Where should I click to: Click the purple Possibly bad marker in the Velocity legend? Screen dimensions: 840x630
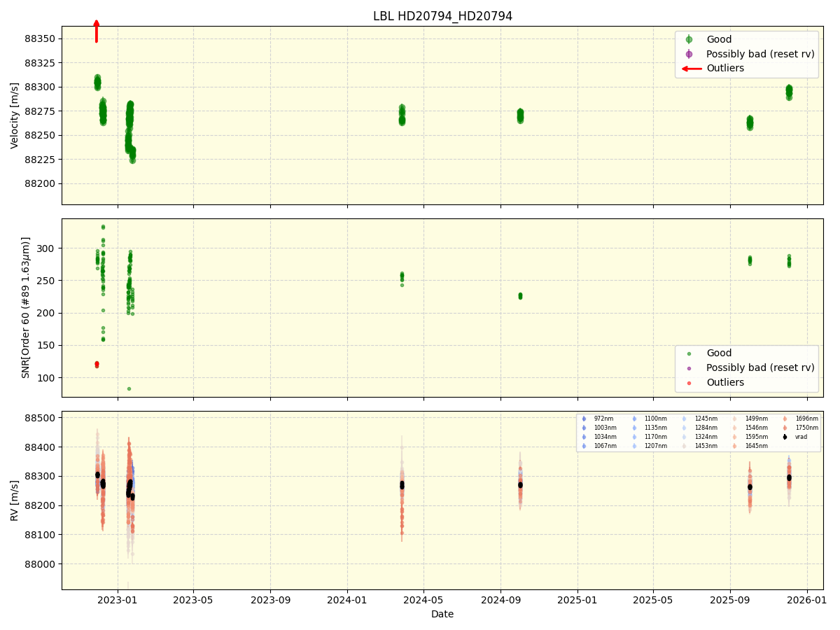[x=689, y=54]
